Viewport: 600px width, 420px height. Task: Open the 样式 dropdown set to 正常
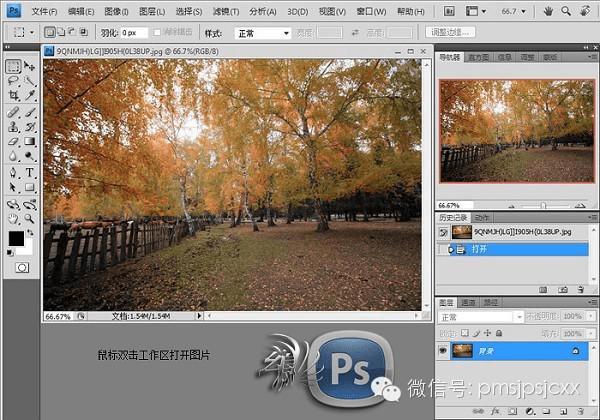point(263,33)
